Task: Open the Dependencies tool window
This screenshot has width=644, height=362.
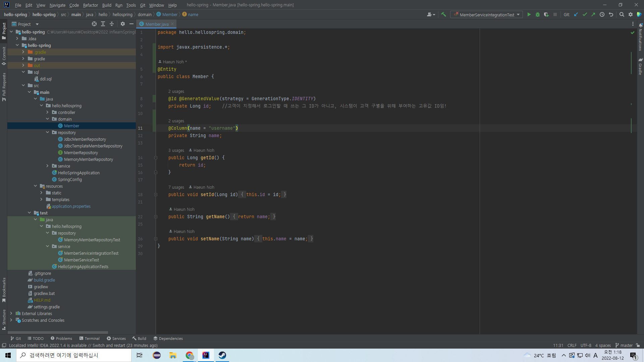Action: click(x=168, y=339)
